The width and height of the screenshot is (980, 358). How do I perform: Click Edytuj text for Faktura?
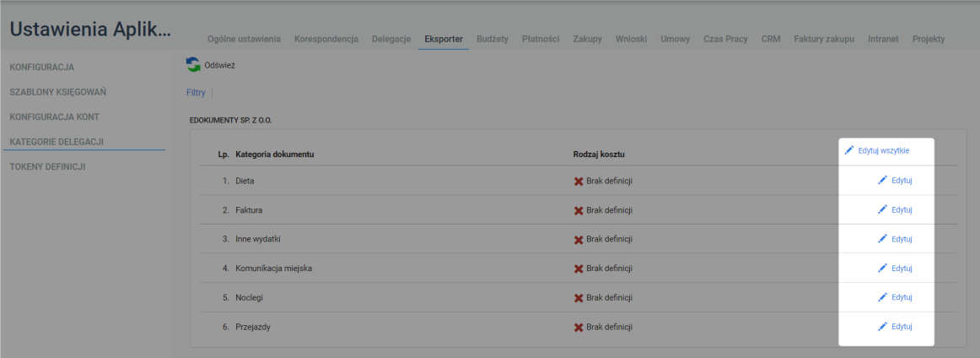coord(902,210)
